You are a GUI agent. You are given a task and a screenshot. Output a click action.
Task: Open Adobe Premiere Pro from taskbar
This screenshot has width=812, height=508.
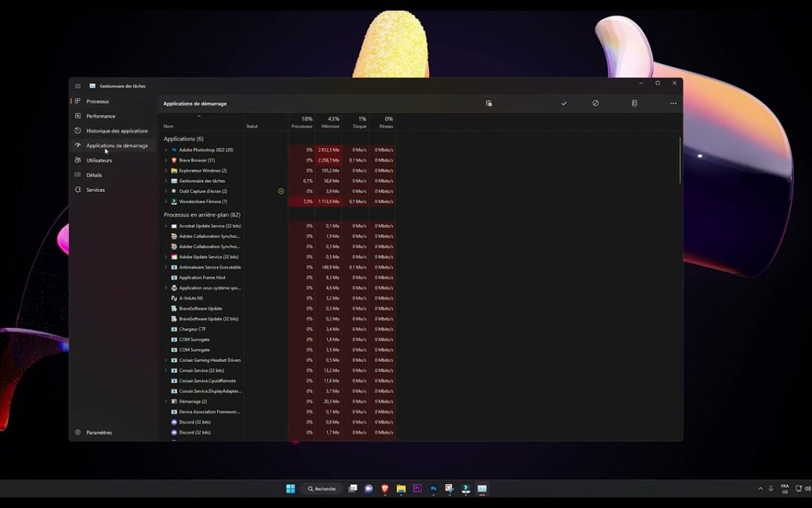(417, 488)
